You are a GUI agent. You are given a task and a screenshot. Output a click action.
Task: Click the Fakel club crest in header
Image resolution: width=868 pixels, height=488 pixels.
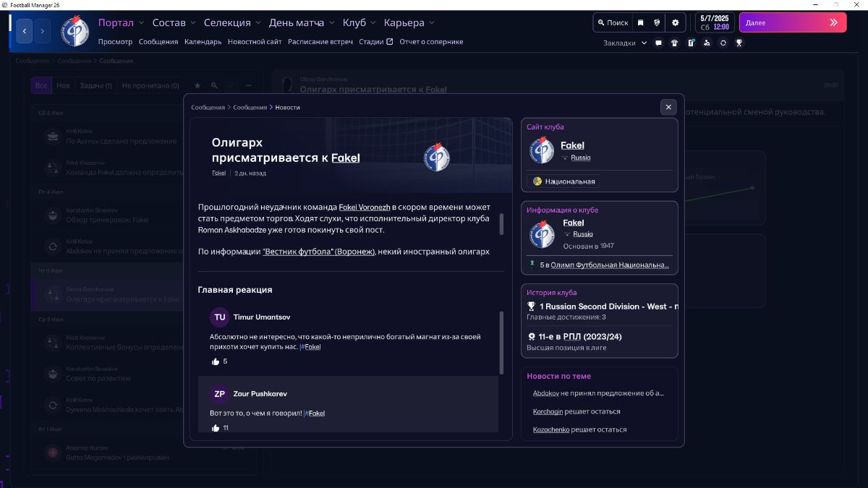pyautogui.click(x=75, y=31)
